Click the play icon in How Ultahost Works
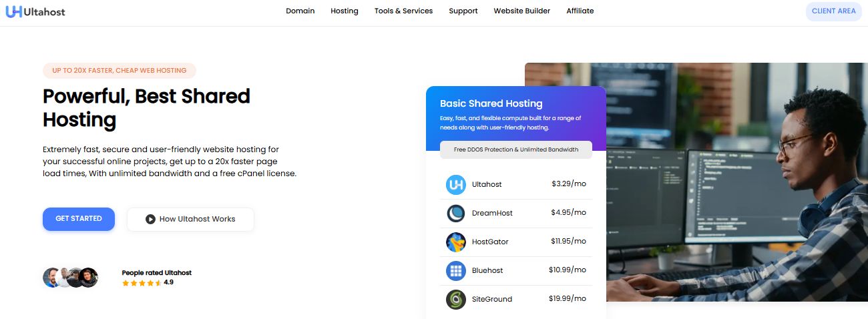 (x=151, y=219)
